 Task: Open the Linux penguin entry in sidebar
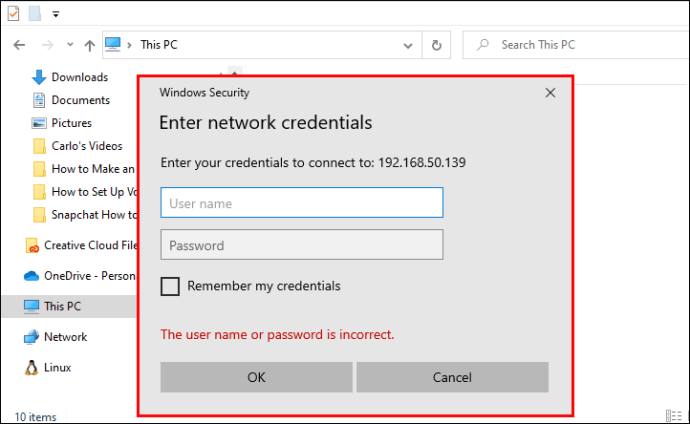pyautogui.click(x=56, y=367)
